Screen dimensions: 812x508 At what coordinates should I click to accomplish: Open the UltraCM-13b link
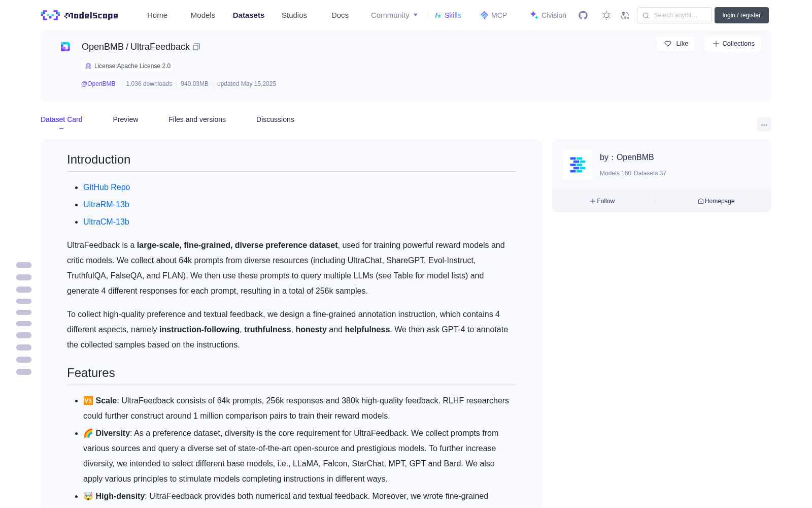pos(106,221)
